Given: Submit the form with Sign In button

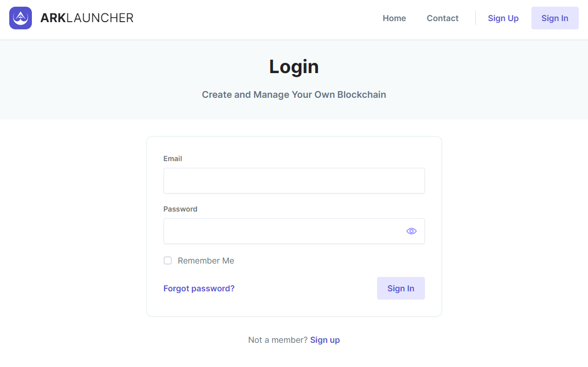Looking at the screenshot, I should click(x=401, y=288).
